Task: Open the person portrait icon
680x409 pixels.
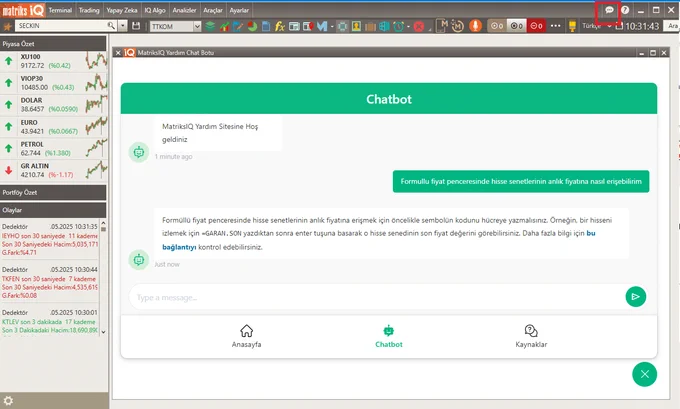Action: click(x=356, y=26)
